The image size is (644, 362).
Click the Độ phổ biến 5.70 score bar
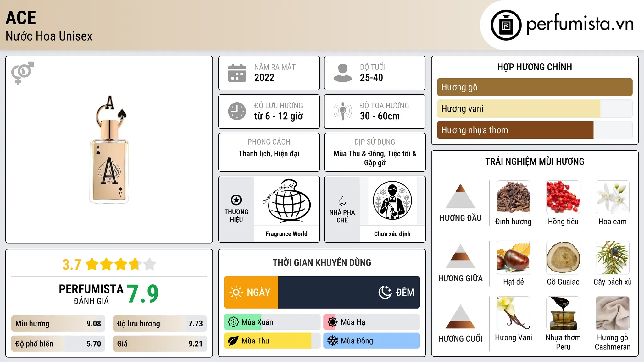[58, 343]
